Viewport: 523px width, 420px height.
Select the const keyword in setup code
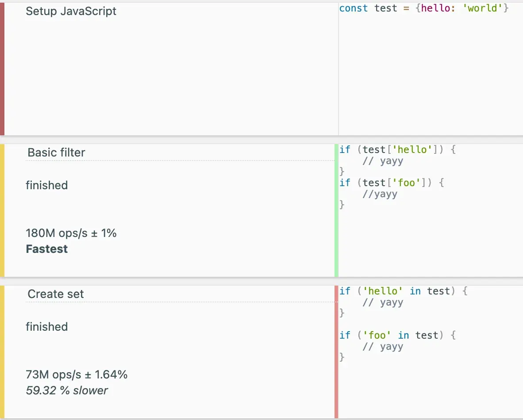pos(354,8)
